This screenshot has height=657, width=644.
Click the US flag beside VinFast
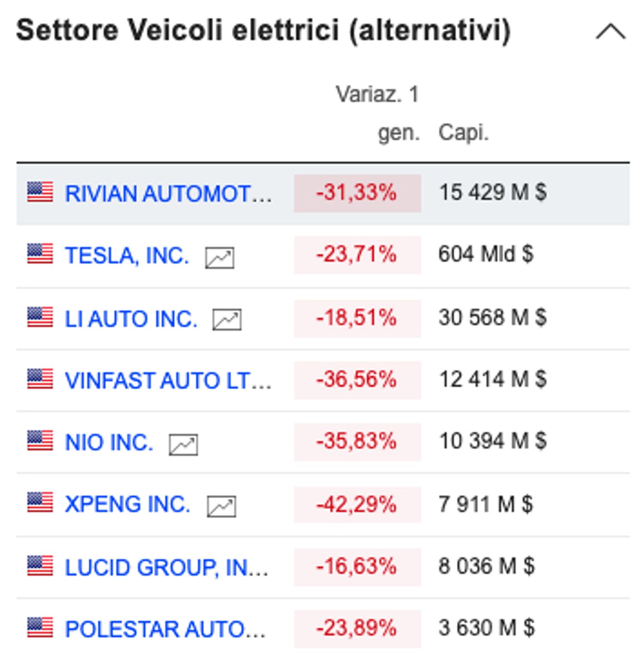(x=40, y=379)
